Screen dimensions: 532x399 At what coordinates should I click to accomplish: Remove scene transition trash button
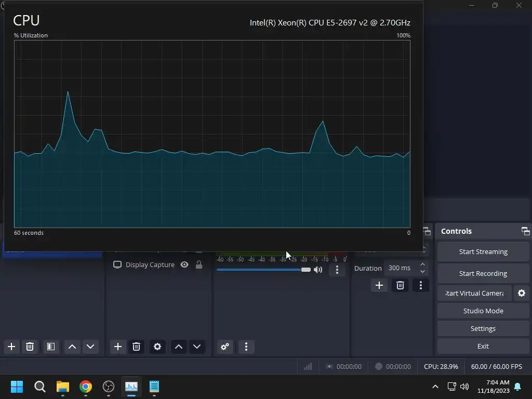[x=401, y=285]
